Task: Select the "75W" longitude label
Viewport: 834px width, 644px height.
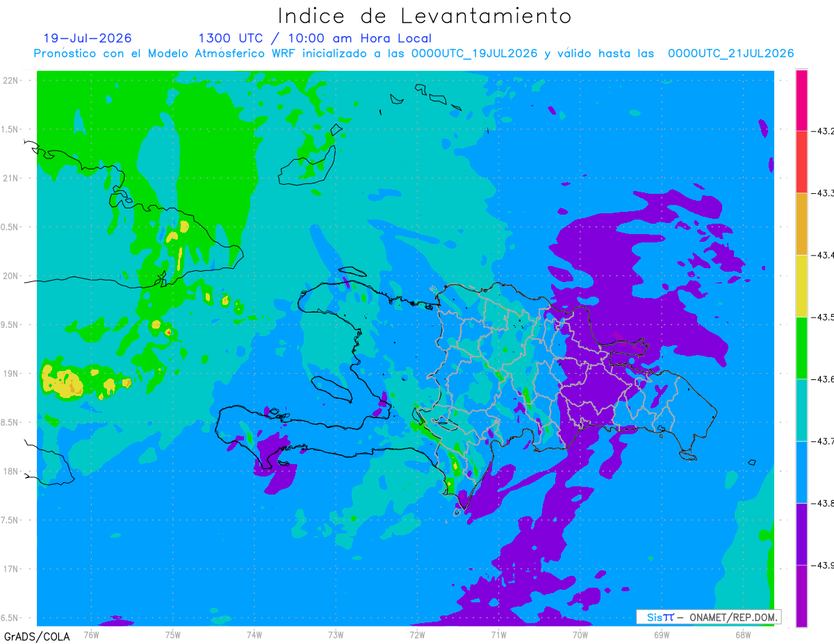Action: [x=172, y=634]
